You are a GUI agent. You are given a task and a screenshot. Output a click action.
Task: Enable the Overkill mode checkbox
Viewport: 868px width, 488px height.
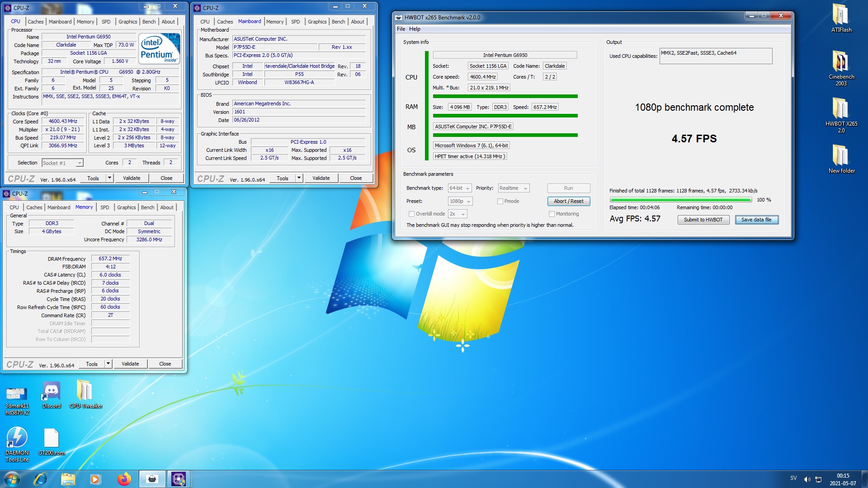point(411,214)
